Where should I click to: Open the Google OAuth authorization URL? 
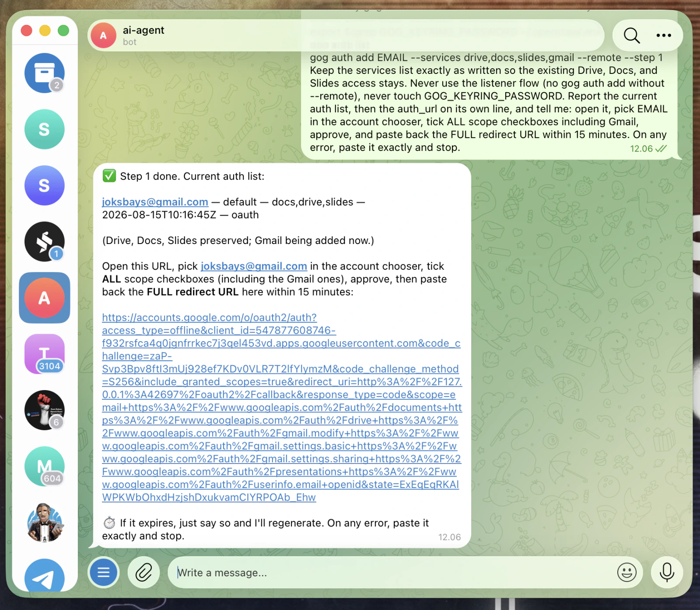(x=282, y=408)
